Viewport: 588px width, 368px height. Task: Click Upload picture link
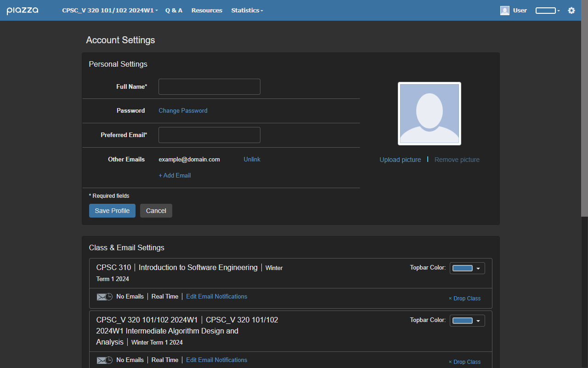[400, 160]
